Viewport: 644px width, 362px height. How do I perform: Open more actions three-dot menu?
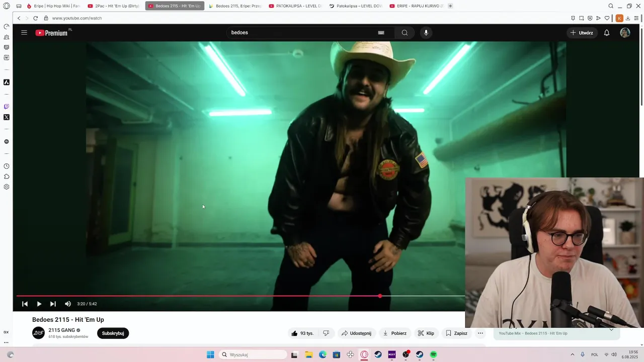pyautogui.click(x=480, y=333)
